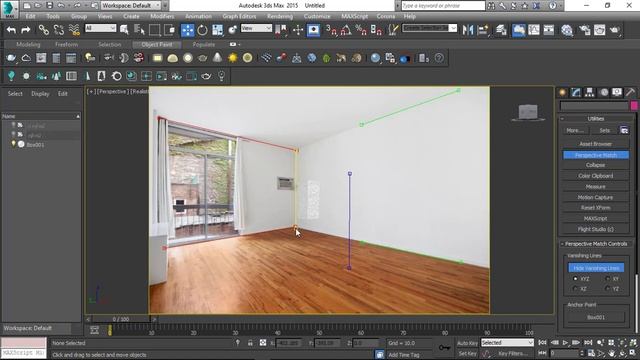
Task: Activate the Select and Rotate tool
Action: coord(202,30)
